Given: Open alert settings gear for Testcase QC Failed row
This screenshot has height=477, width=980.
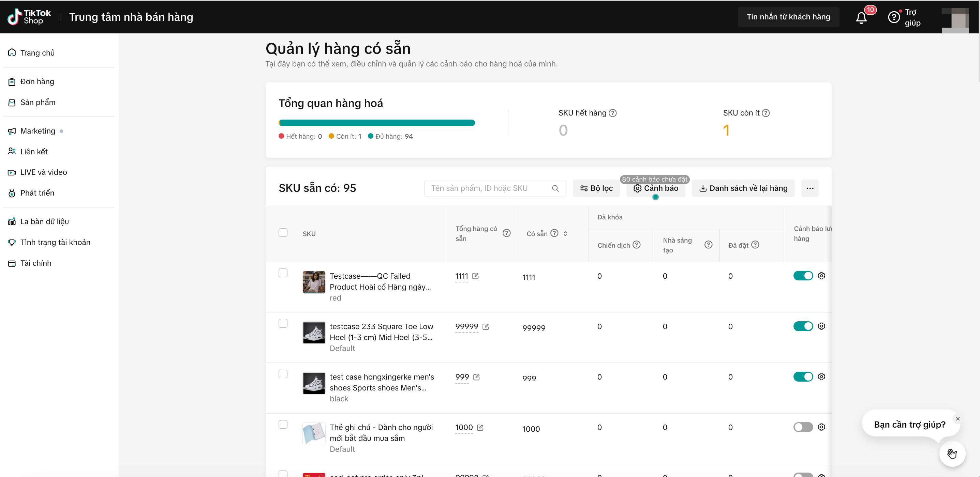Looking at the screenshot, I should pyautogui.click(x=821, y=276).
